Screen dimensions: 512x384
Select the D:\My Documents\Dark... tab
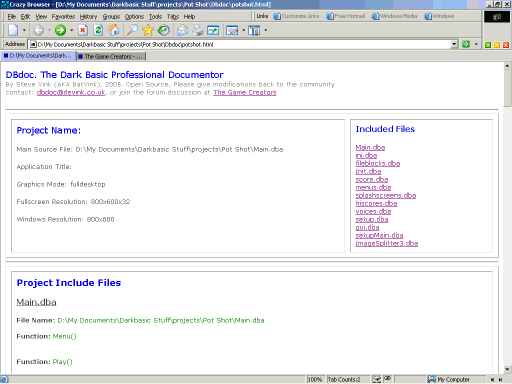click(38, 56)
